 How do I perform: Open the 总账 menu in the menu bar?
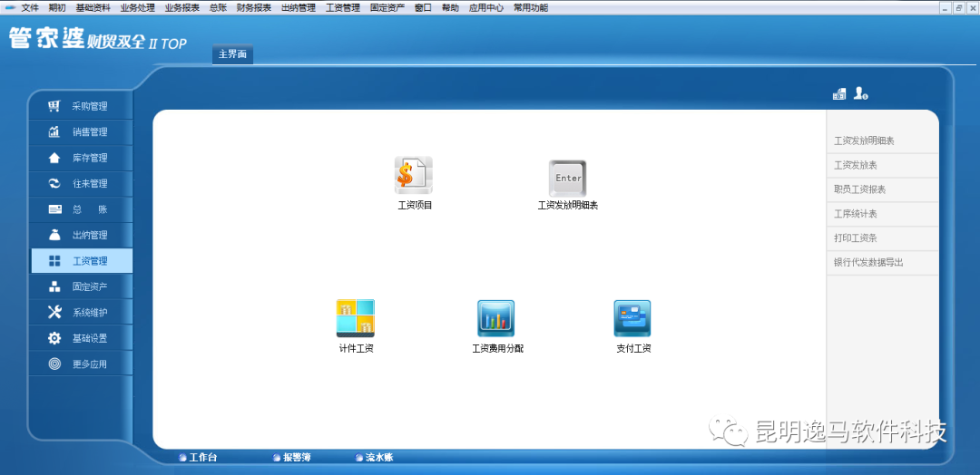[218, 8]
